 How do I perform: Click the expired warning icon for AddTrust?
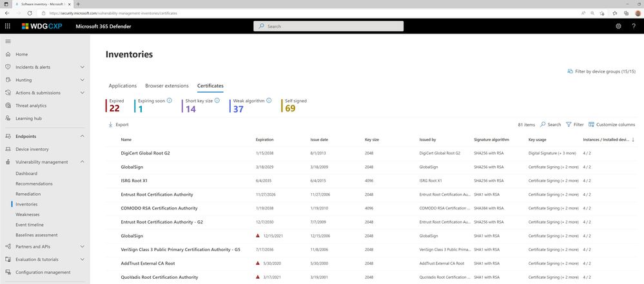pos(257,263)
